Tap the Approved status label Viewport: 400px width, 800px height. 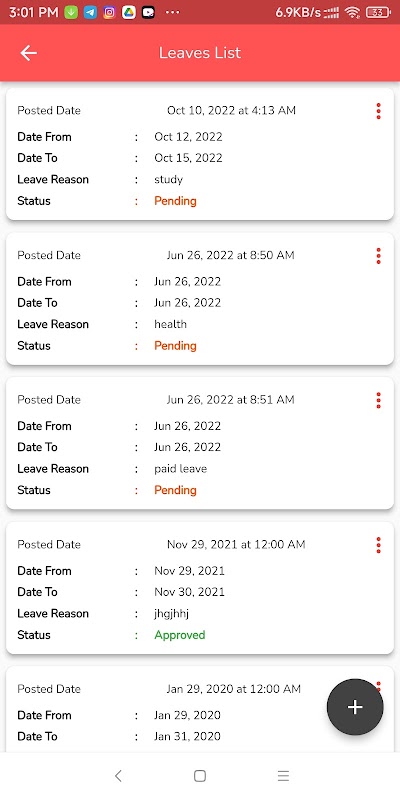[x=180, y=635]
